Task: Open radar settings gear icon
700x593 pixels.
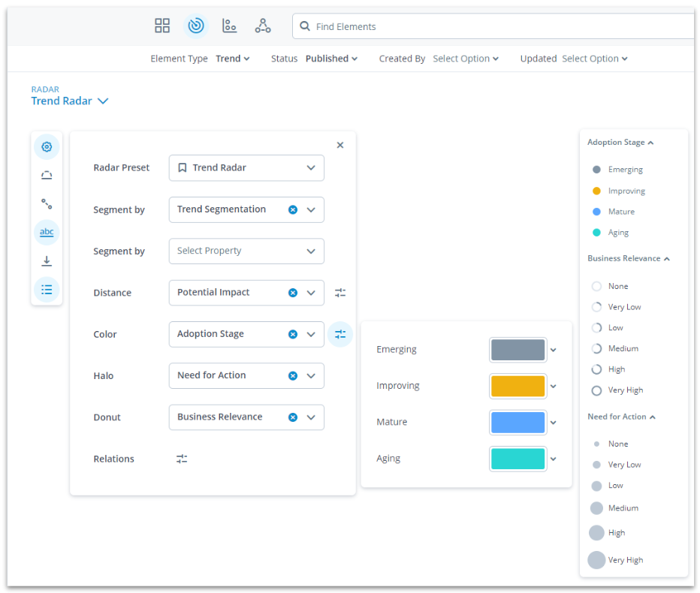Action: tap(47, 147)
